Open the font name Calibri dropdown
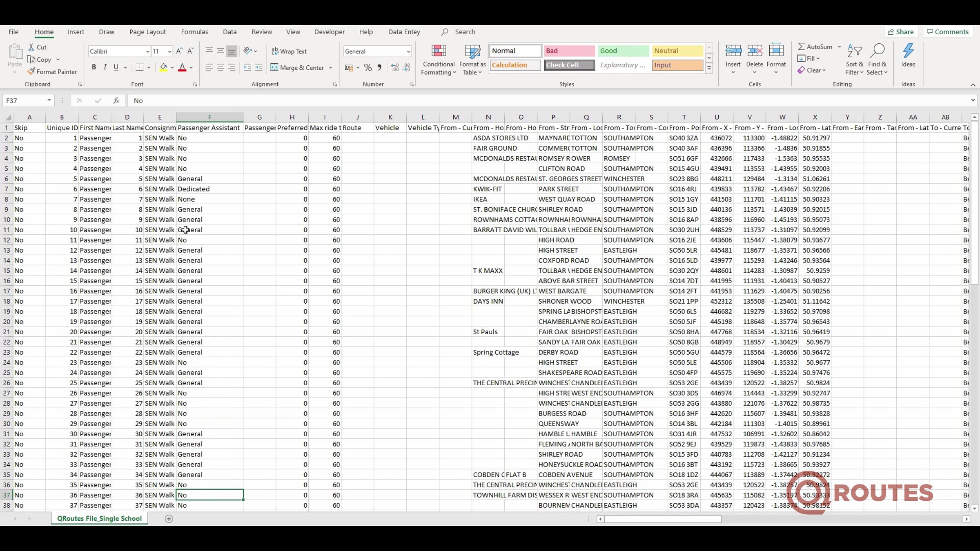980x551 pixels. point(147,51)
